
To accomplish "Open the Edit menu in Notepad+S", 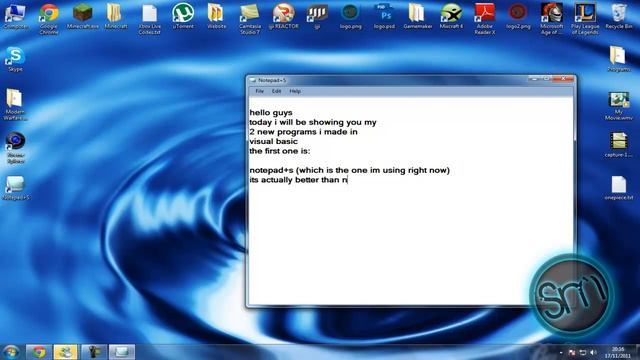I will 276,91.
